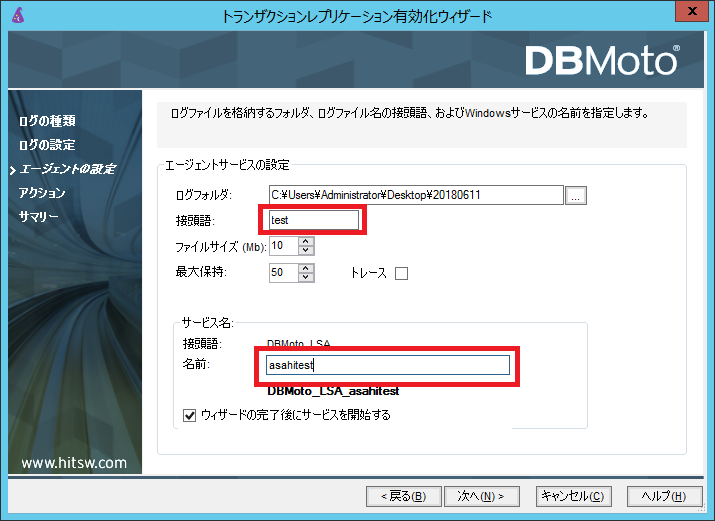Click the DBMoto logo in the banner
This screenshot has width=715, height=521.
click(x=602, y=60)
